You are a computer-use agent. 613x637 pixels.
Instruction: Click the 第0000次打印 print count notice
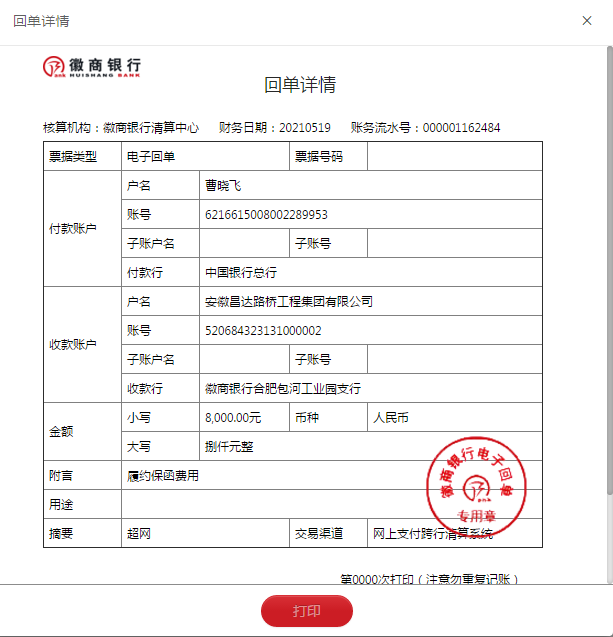[x=429, y=579]
